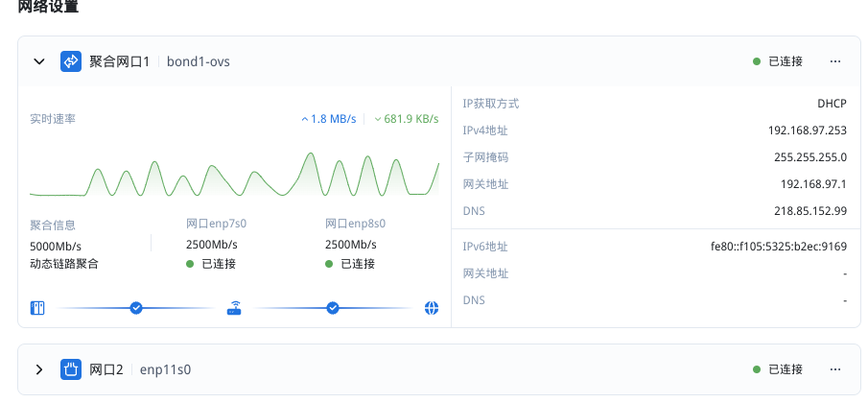Expand the 网口2 enp11s0 panel
This screenshot has height=403, width=868.
(x=39, y=369)
